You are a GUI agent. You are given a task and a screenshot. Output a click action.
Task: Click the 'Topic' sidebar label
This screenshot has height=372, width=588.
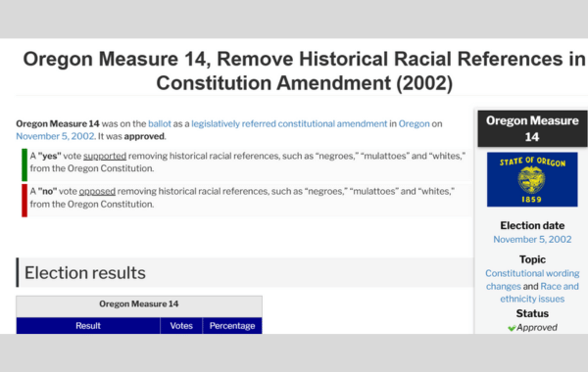coord(532,259)
